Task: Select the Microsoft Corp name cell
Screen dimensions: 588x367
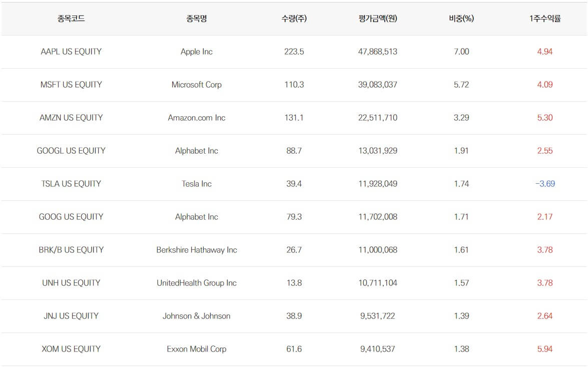Action: pyautogui.click(x=197, y=85)
